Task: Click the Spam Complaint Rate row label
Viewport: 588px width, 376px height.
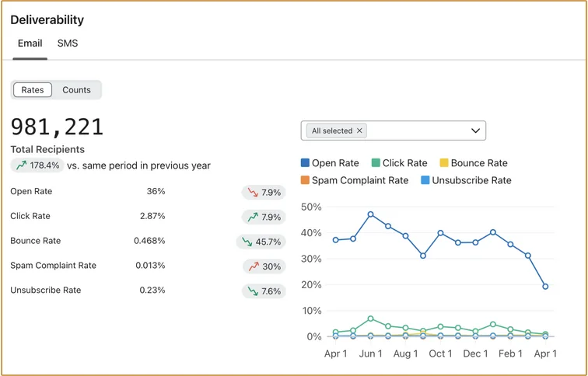Action: pos(53,266)
